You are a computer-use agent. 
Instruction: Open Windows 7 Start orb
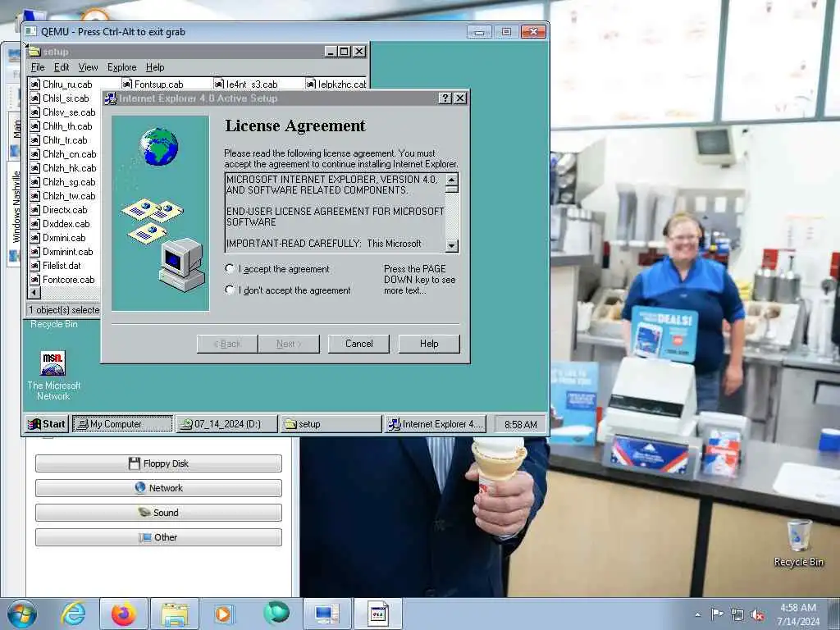(x=22, y=614)
